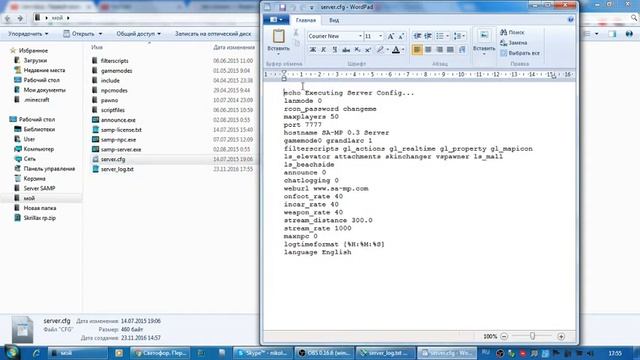This screenshot has height=360, width=640.
Task: Open the WordPad application menu button
Action: click(276, 20)
